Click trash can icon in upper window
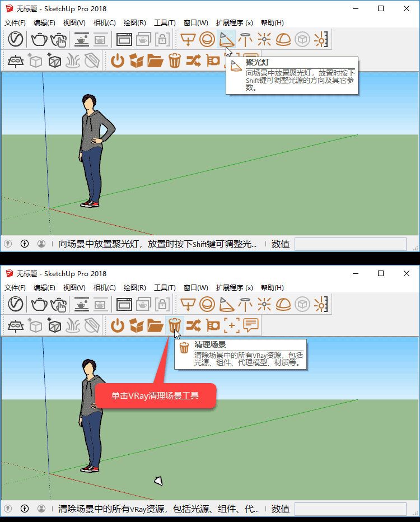The height and width of the screenshot is (522, 420). pyautogui.click(x=174, y=60)
